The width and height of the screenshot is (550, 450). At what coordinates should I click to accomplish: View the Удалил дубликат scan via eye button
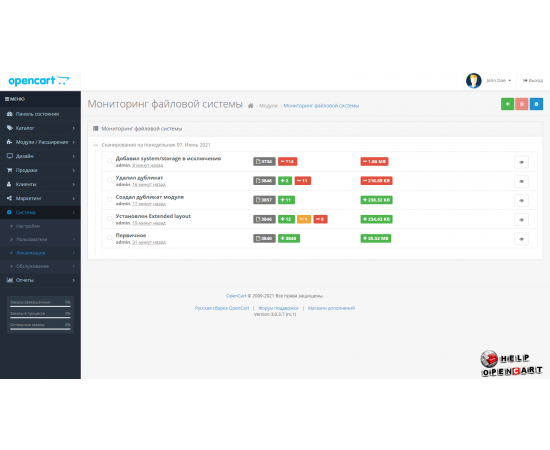pyautogui.click(x=522, y=181)
